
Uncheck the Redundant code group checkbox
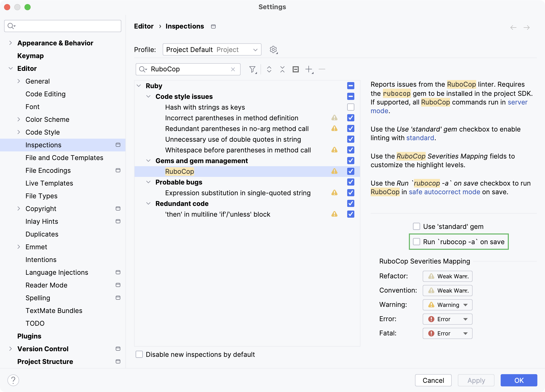pos(351,203)
